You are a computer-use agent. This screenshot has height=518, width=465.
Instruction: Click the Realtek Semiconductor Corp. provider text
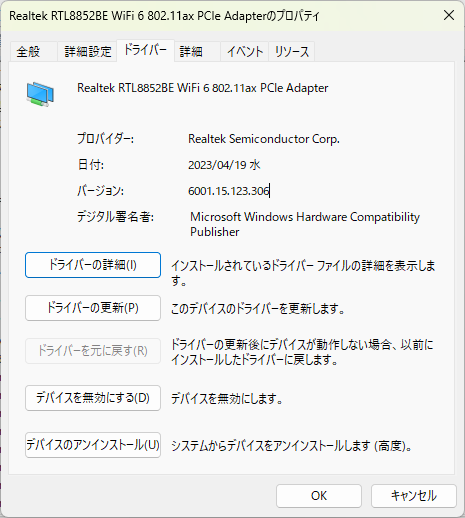[x=264, y=139]
